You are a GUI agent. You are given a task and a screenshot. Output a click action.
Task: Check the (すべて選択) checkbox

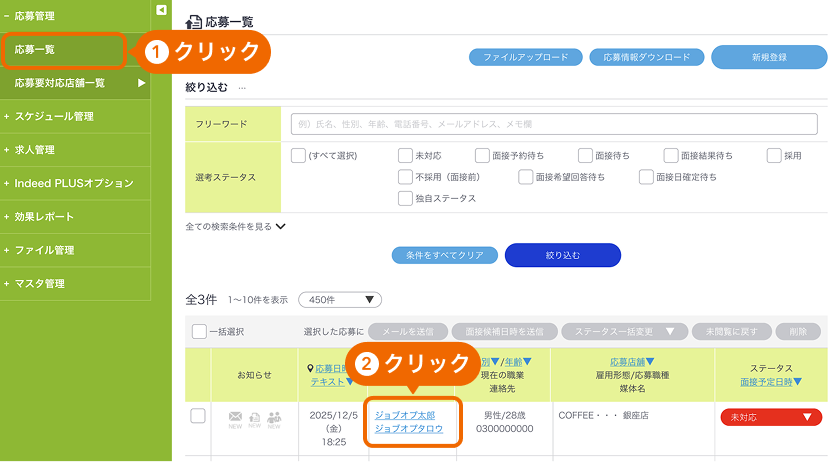(x=298, y=156)
